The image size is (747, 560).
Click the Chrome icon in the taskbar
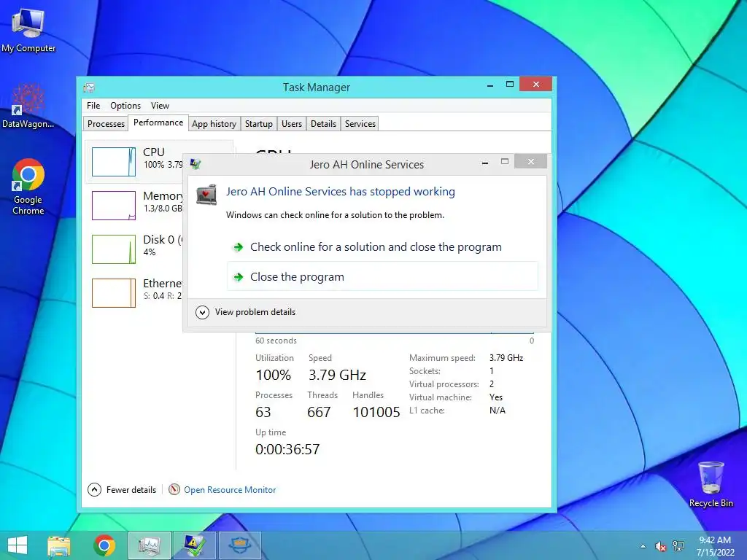pyautogui.click(x=104, y=545)
